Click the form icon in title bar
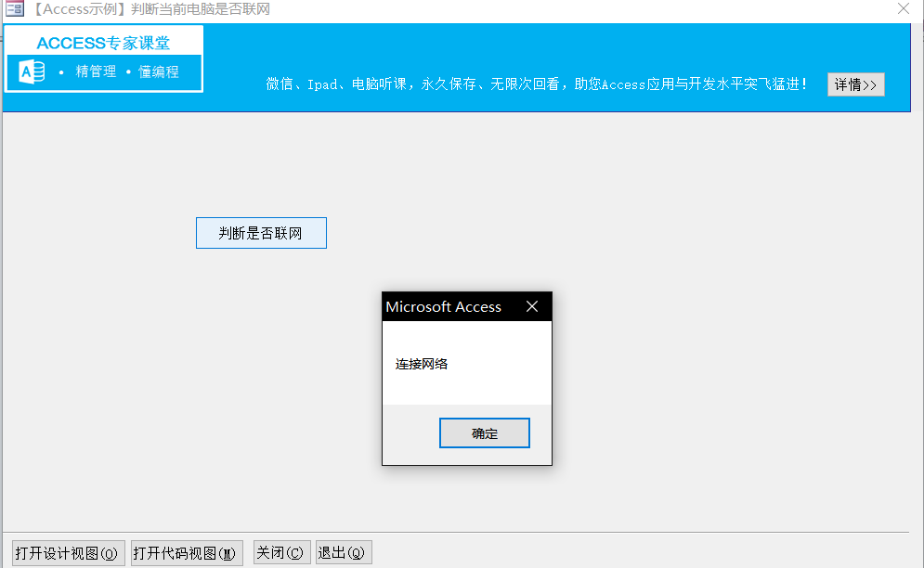Viewport: 924px width, 568px height. click(x=14, y=8)
